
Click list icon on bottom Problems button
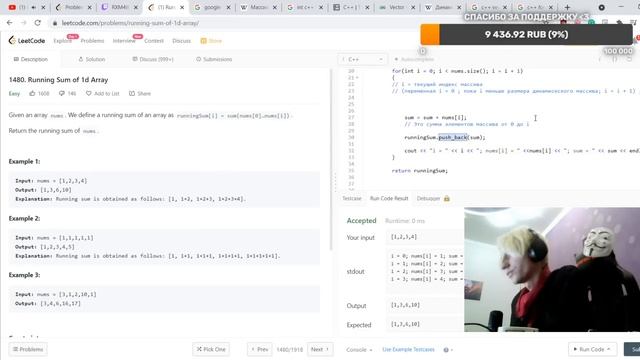[x=16, y=349]
